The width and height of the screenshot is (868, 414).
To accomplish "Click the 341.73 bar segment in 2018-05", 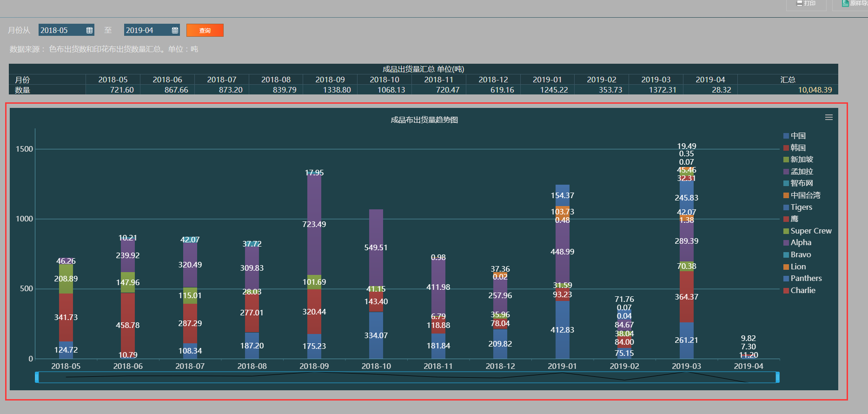I will pyautogui.click(x=66, y=317).
